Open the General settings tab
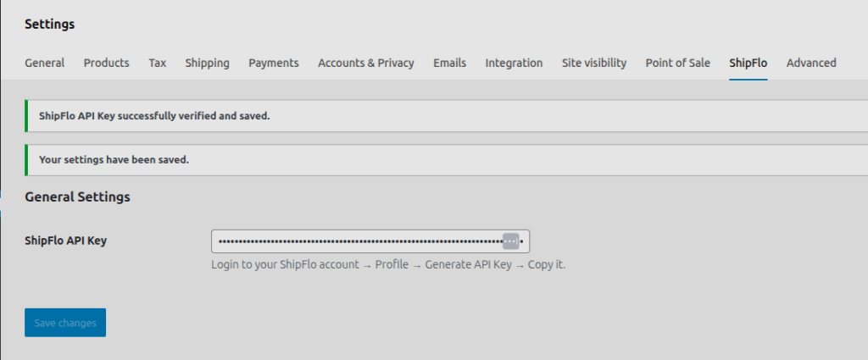This screenshot has height=360, width=868. click(45, 63)
